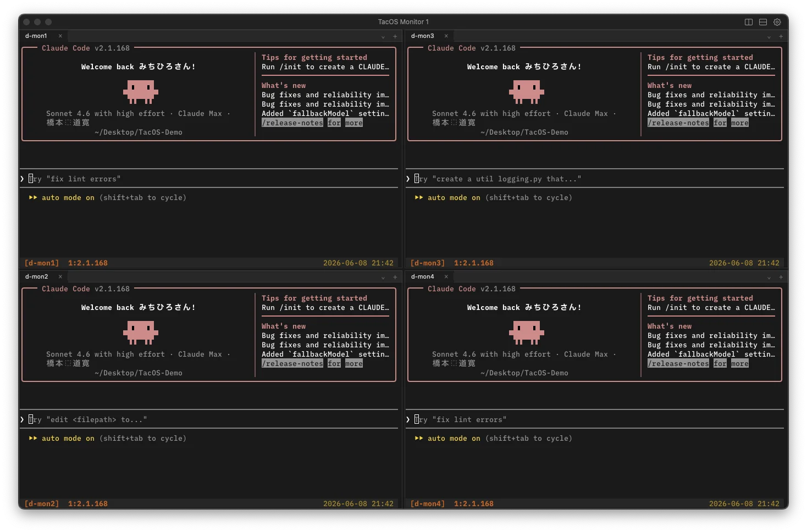Screen dimensions: 807x532
Task: Open the tab list chevron in d-mon2 pane
Action: (x=383, y=278)
